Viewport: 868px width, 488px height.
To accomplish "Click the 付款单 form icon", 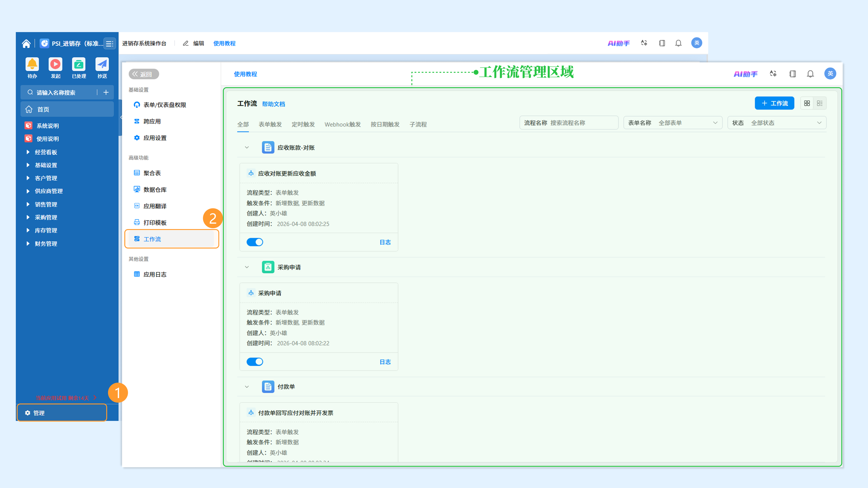I will pos(268,387).
